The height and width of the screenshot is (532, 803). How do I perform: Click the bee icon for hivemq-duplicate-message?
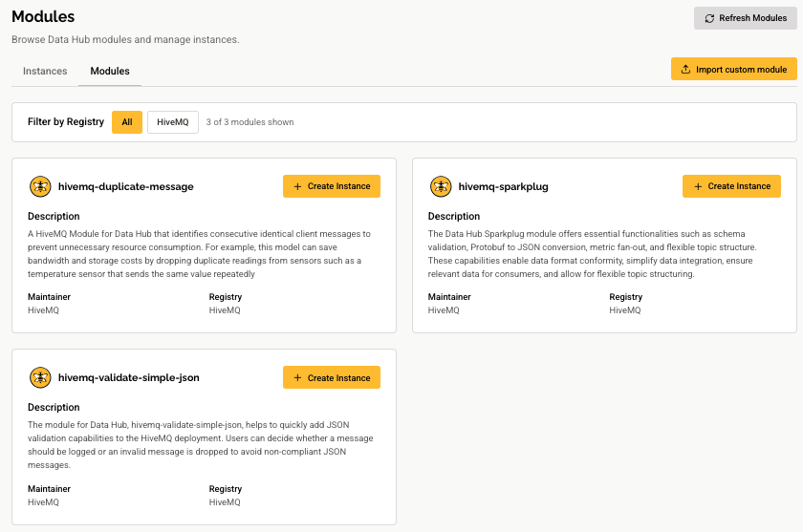40,186
